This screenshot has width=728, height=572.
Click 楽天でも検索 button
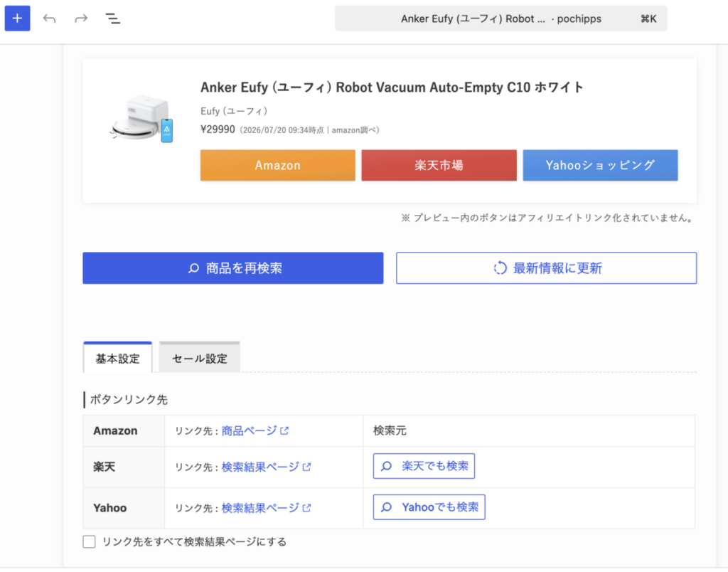click(x=424, y=466)
